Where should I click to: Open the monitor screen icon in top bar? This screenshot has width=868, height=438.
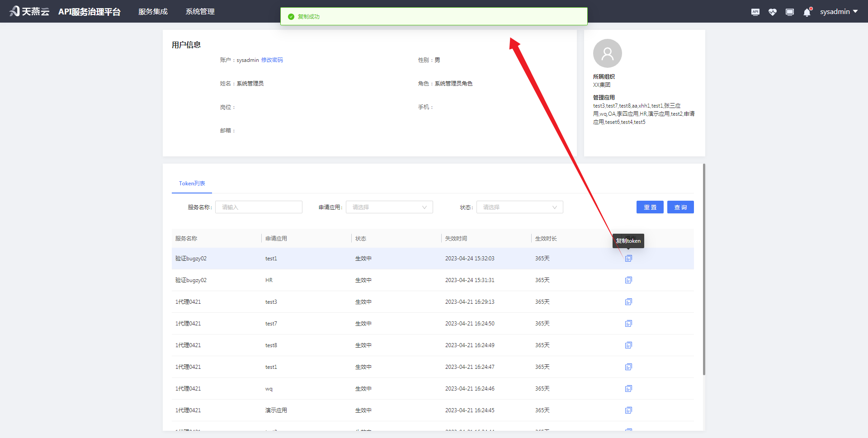click(790, 12)
